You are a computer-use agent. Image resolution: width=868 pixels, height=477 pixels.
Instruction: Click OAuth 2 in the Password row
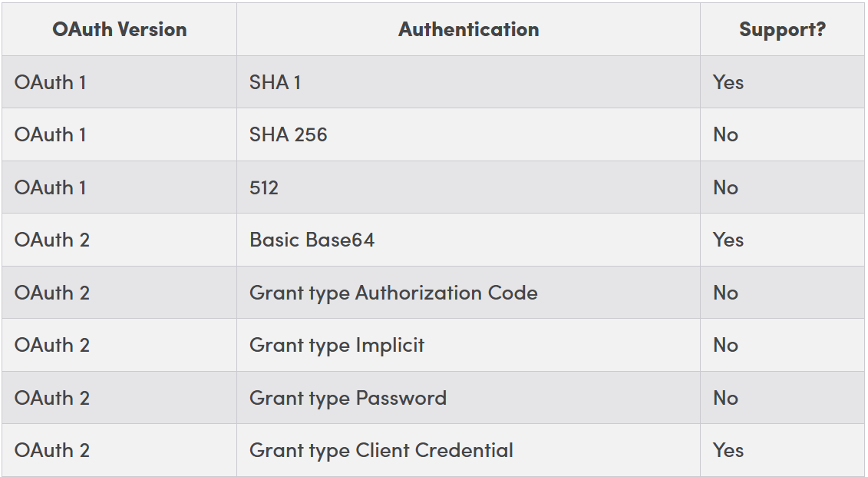pos(51,398)
